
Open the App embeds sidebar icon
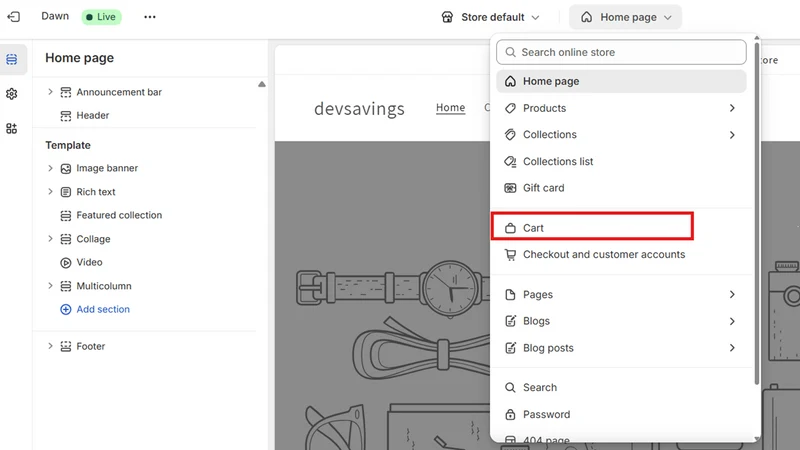(x=12, y=129)
